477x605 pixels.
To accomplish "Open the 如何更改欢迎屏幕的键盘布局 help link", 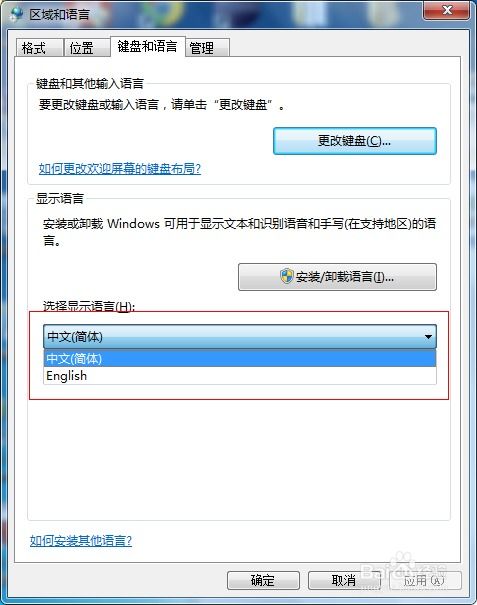I will tap(120, 169).
